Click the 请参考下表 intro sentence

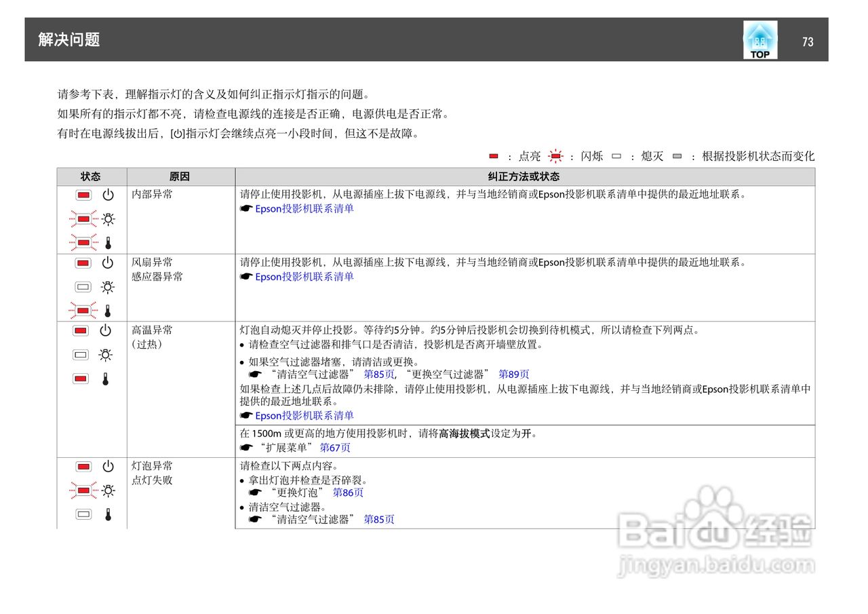coord(214,94)
